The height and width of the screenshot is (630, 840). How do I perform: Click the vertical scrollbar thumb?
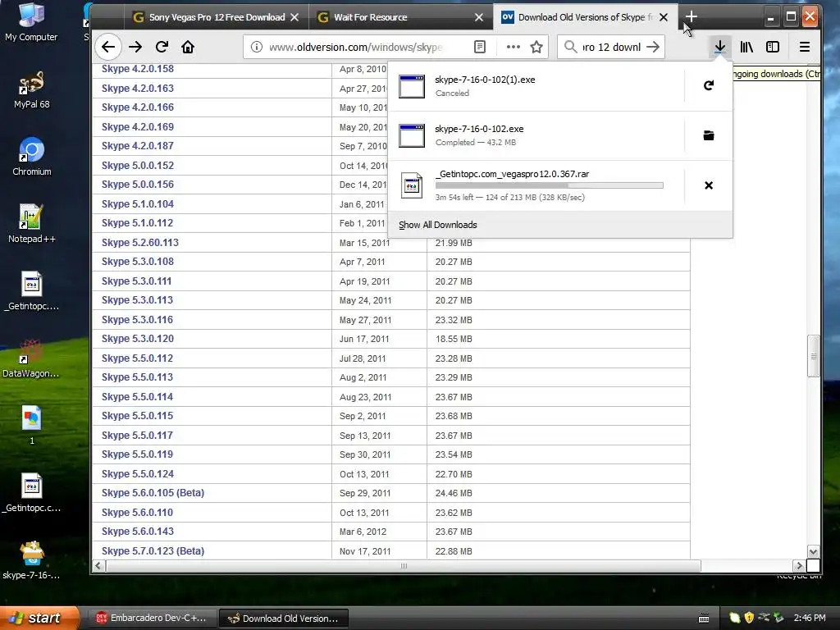(x=813, y=356)
